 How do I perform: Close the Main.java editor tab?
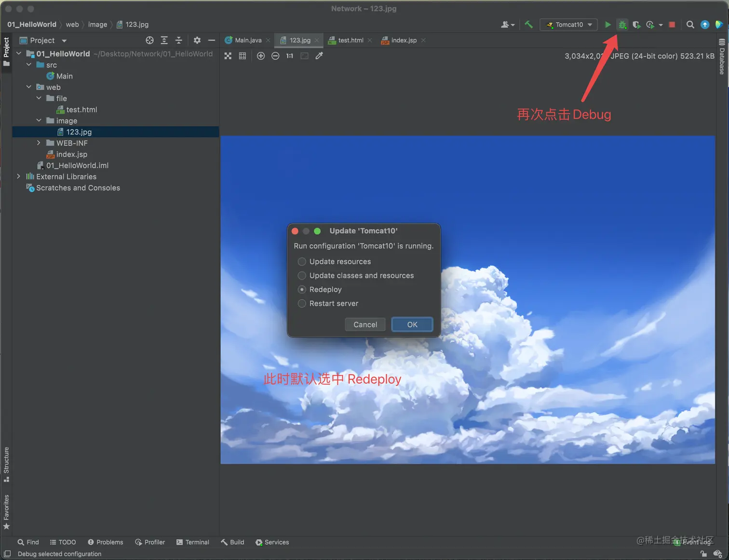pos(268,40)
